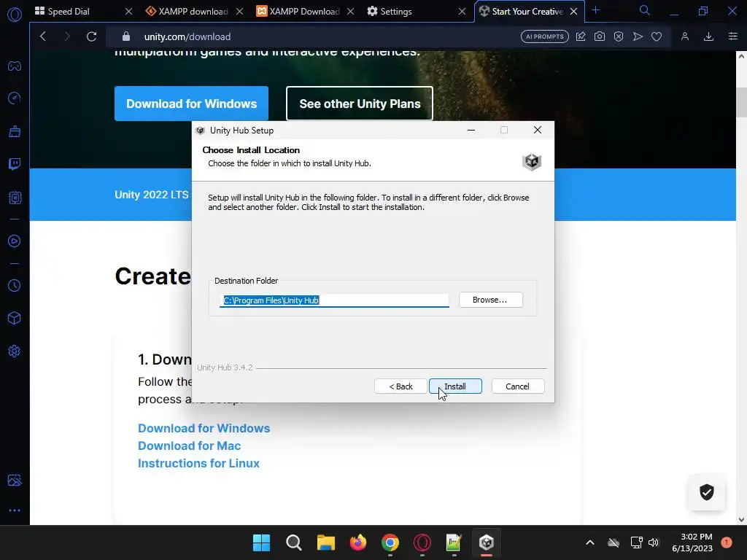Screen dimensions: 747x560
Task: Click Unity Hub Setup taskbar icon
Action: pyautogui.click(x=487, y=542)
